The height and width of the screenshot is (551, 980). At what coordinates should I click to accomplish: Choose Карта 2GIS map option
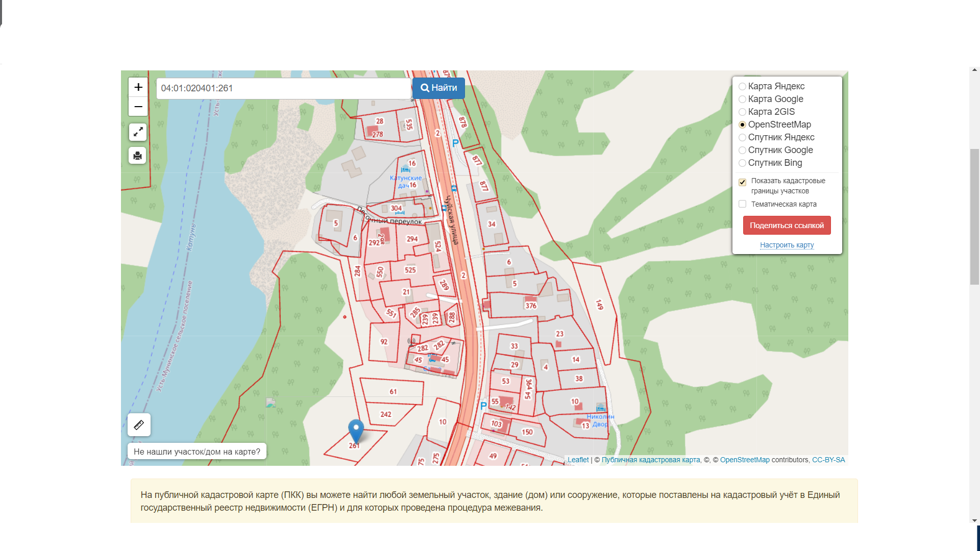click(x=743, y=112)
